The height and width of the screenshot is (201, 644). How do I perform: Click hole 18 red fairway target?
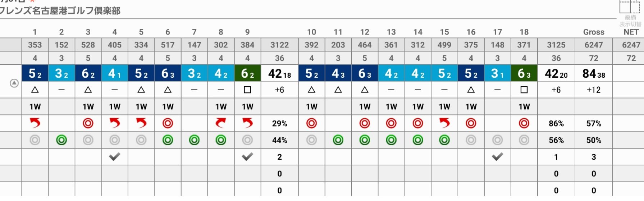point(524,123)
